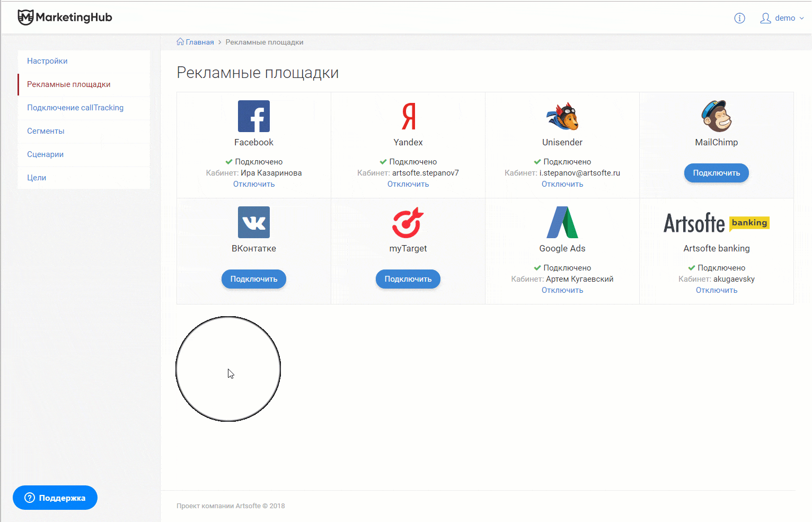
Task: Disconnect Google Ads via Отключить link
Action: tap(562, 290)
